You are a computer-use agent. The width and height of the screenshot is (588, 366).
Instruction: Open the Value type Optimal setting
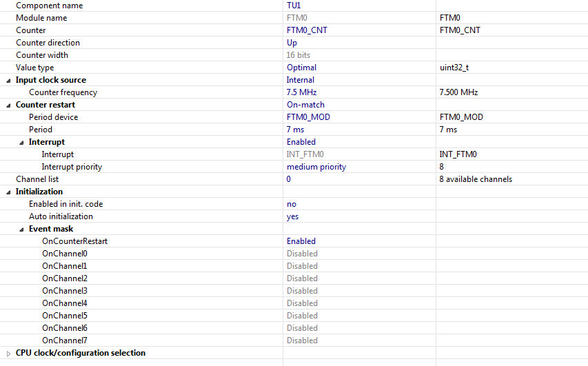click(301, 68)
